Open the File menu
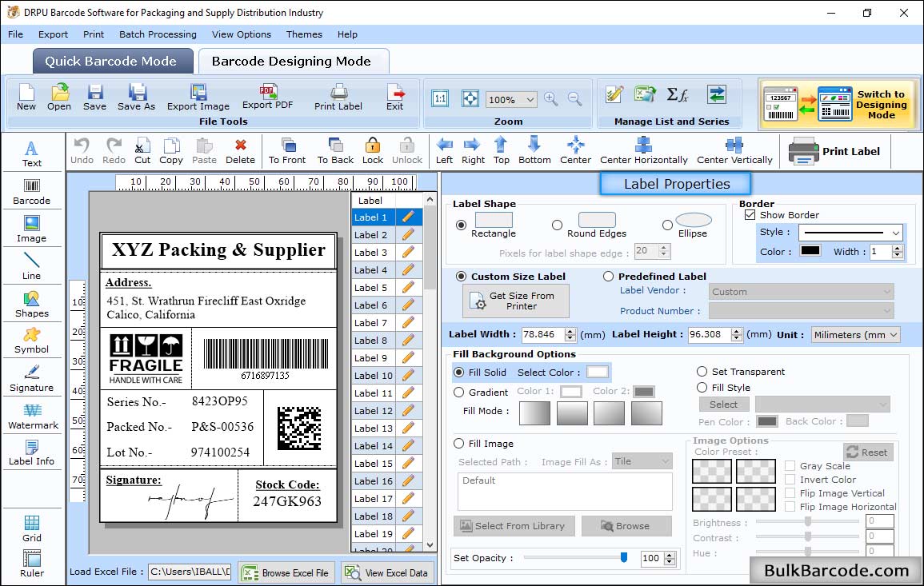Viewport: 924px width, 586px height. point(16,34)
